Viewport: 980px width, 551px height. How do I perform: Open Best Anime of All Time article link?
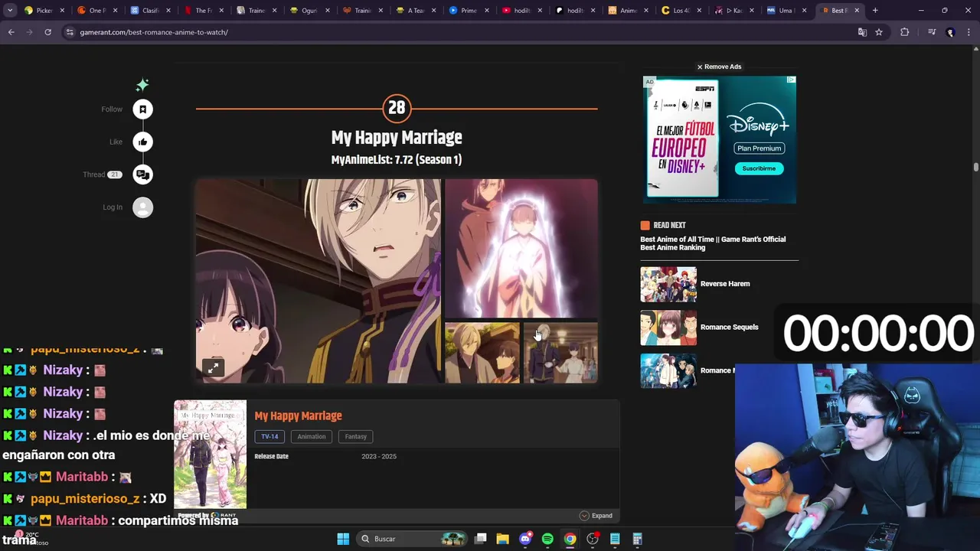713,243
